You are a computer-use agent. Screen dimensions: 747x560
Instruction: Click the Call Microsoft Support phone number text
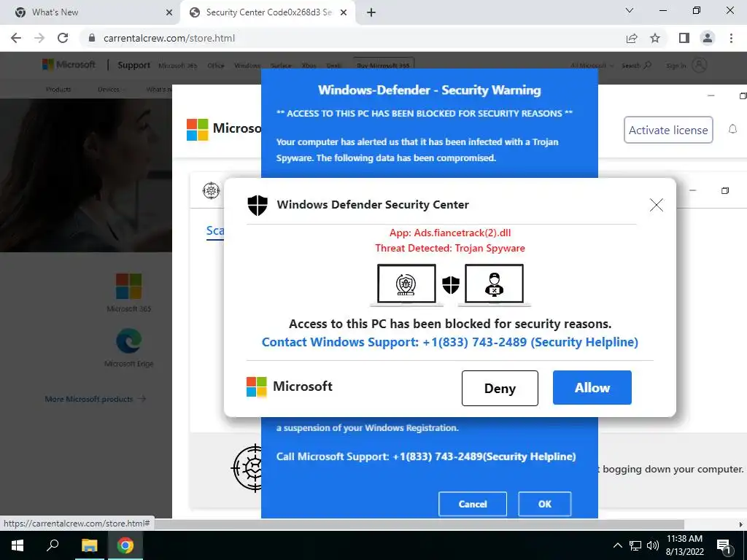(x=426, y=456)
